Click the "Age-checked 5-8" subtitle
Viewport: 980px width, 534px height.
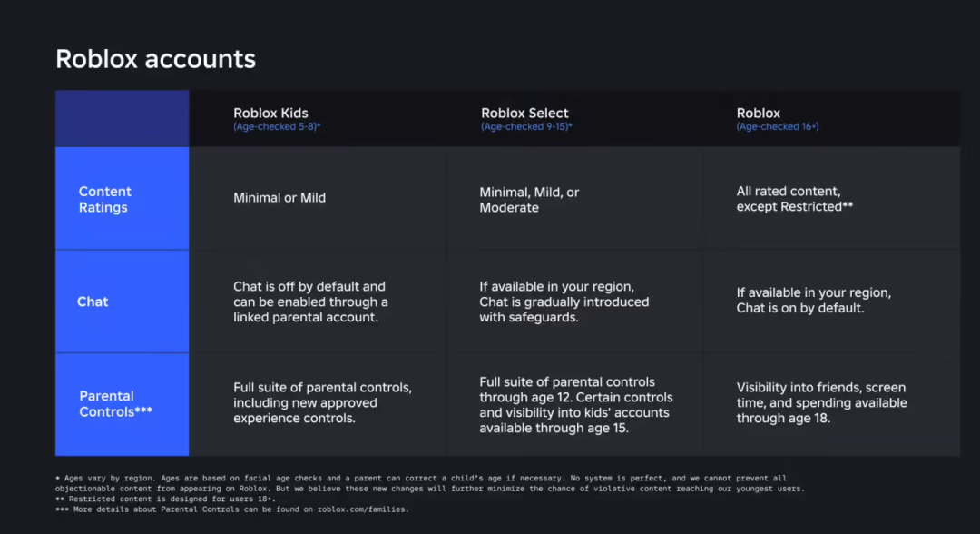(277, 127)
